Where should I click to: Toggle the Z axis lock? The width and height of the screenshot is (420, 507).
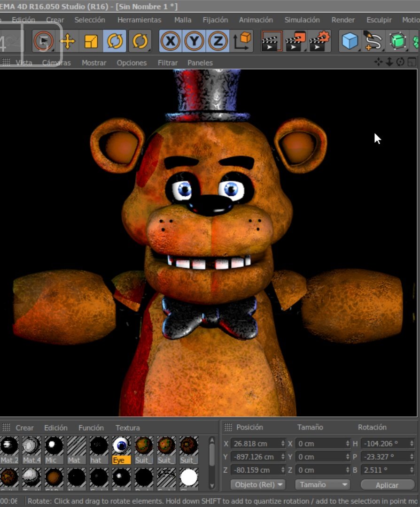218,41
